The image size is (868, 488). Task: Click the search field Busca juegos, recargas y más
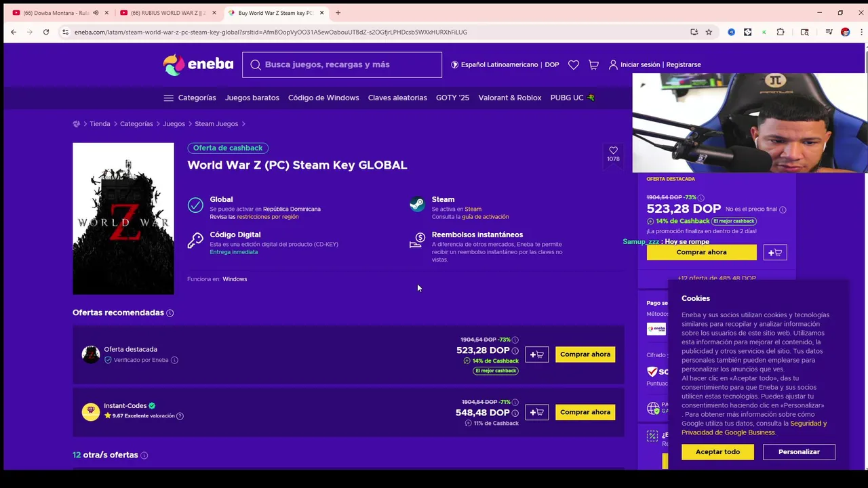click(x=342, y=64)
